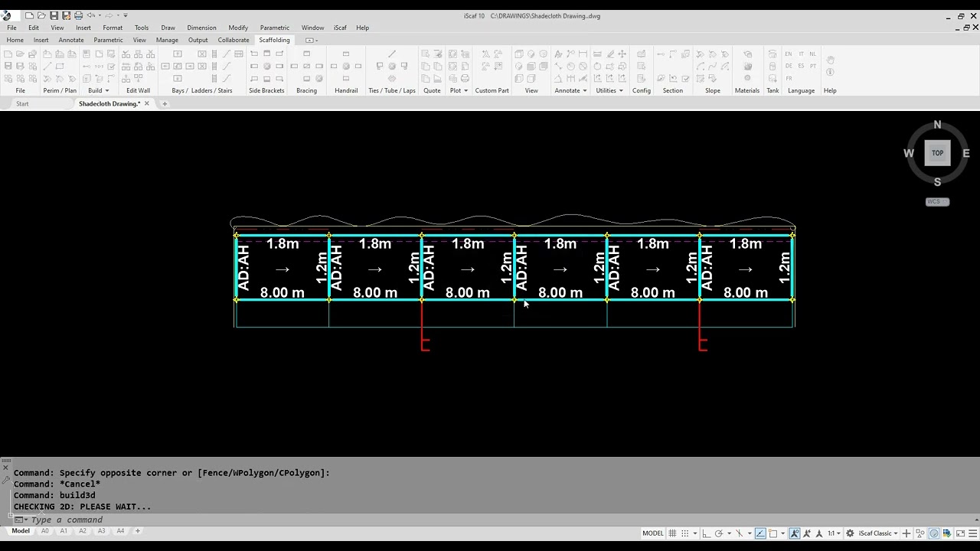
Task: Click the Help info icon in ribbon
Action: (830, 72)
